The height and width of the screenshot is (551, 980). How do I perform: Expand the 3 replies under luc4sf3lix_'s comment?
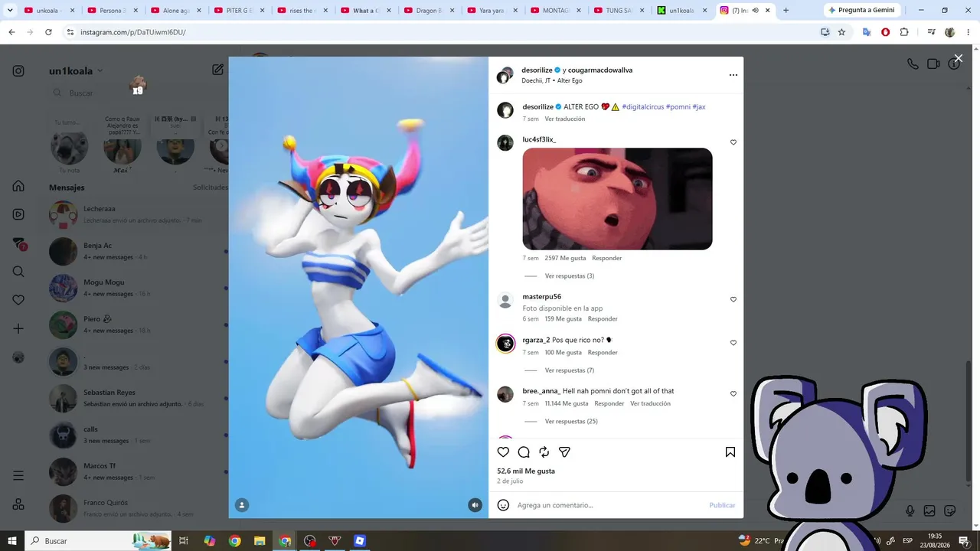[570, 276]
